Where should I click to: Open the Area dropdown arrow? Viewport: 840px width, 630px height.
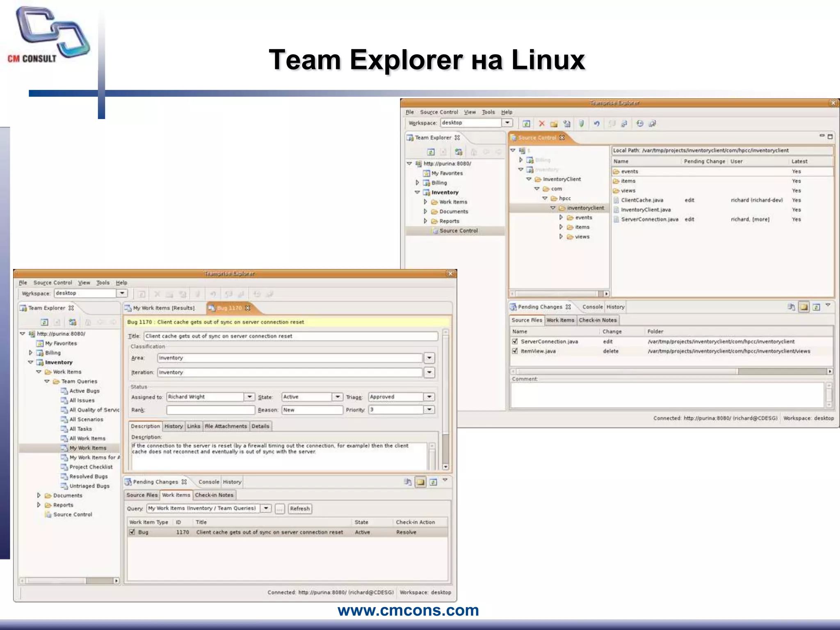point(429,358)
